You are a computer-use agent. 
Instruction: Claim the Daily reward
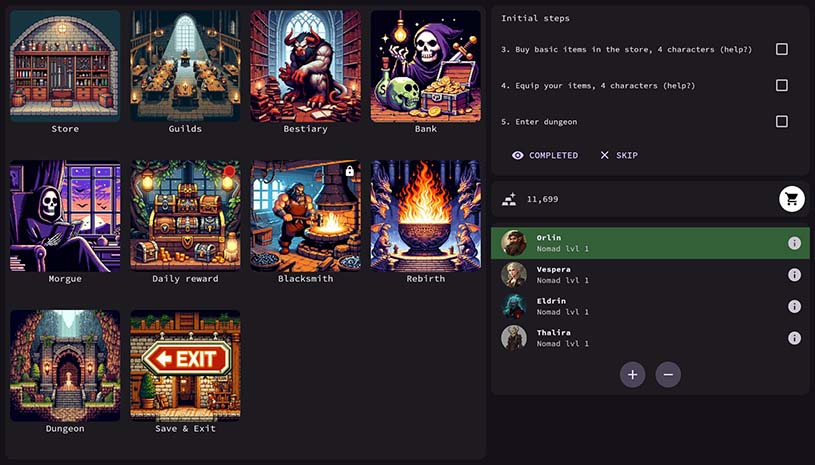pyautogui.click(x=185, y=216)
